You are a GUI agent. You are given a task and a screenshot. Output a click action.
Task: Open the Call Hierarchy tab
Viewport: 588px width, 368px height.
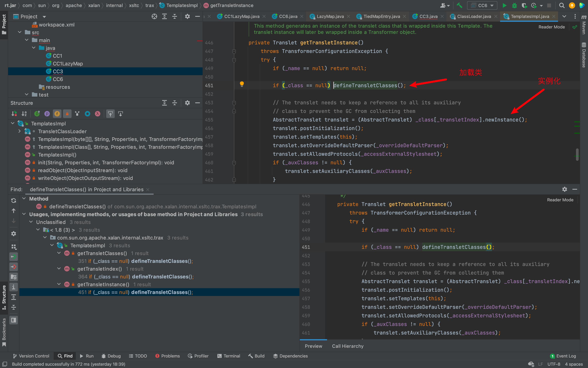point(348,346)
